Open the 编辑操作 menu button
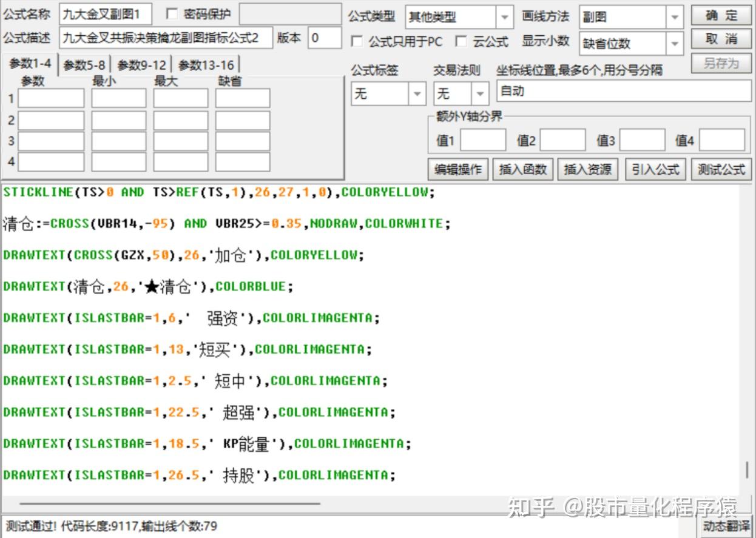Image resolution: width=756 pixels, height=538 pixels. click(x=458, y=169)
